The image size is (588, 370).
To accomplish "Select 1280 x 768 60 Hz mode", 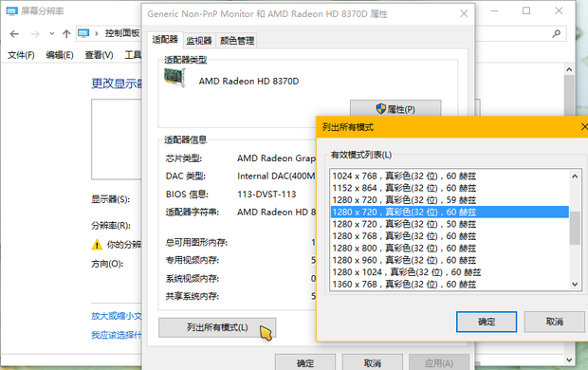I will coord(450,236).
